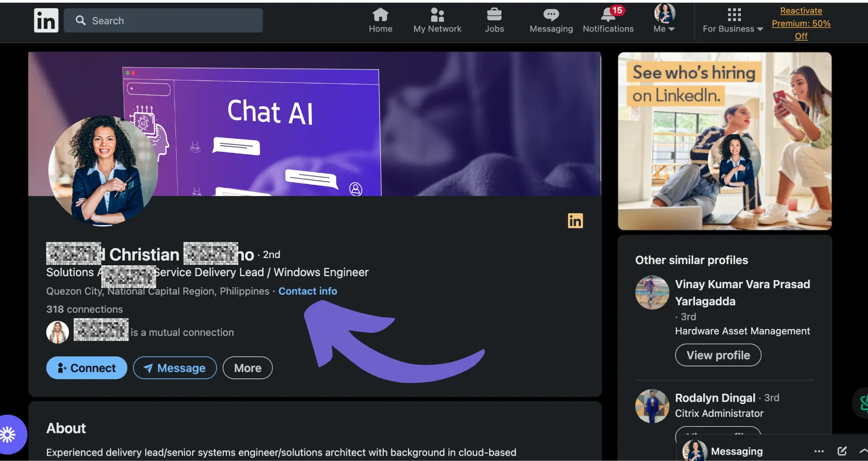868x461 pixels.
Task: Open Contact info link
Action: pos(308,291)
